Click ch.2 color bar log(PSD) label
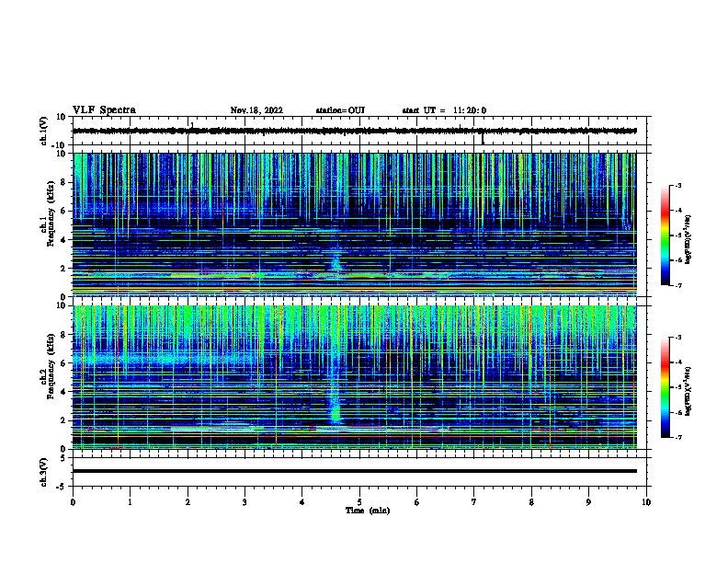 coord(688,391)
